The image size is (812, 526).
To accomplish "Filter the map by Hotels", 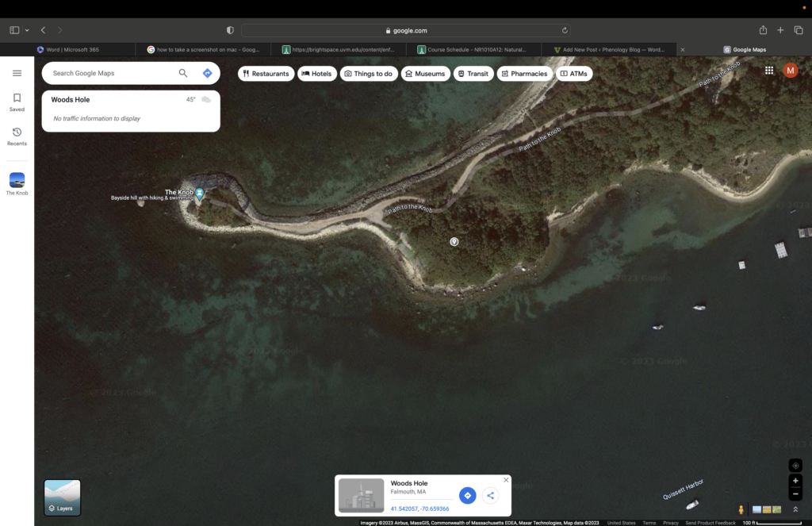I will point(317,74).
